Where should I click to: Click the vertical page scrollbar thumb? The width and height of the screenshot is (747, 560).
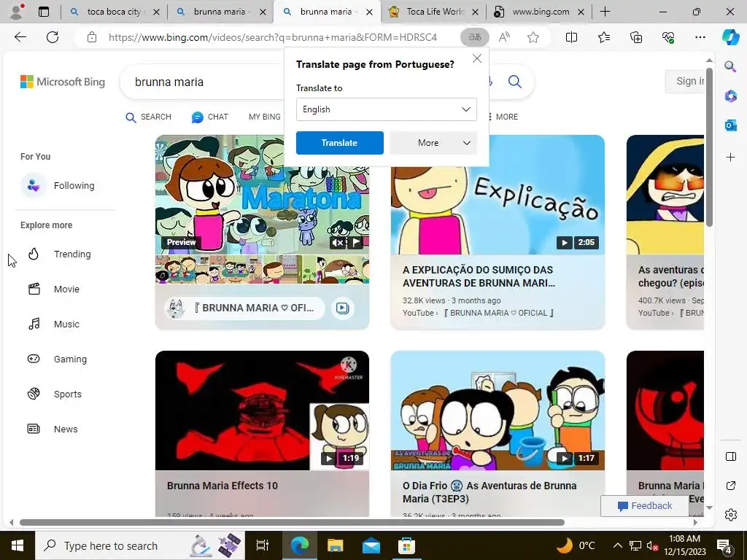click(x=709, y=147)
